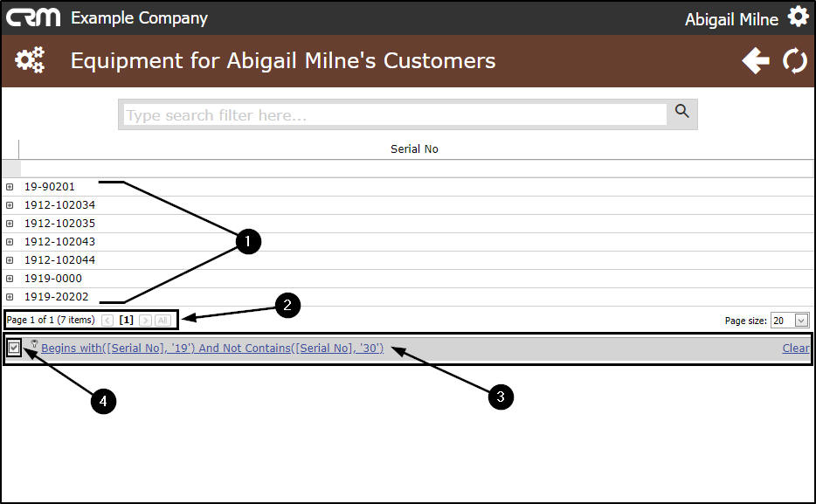
Task: Open the Page size dropdown
Action: click(802, 321)
